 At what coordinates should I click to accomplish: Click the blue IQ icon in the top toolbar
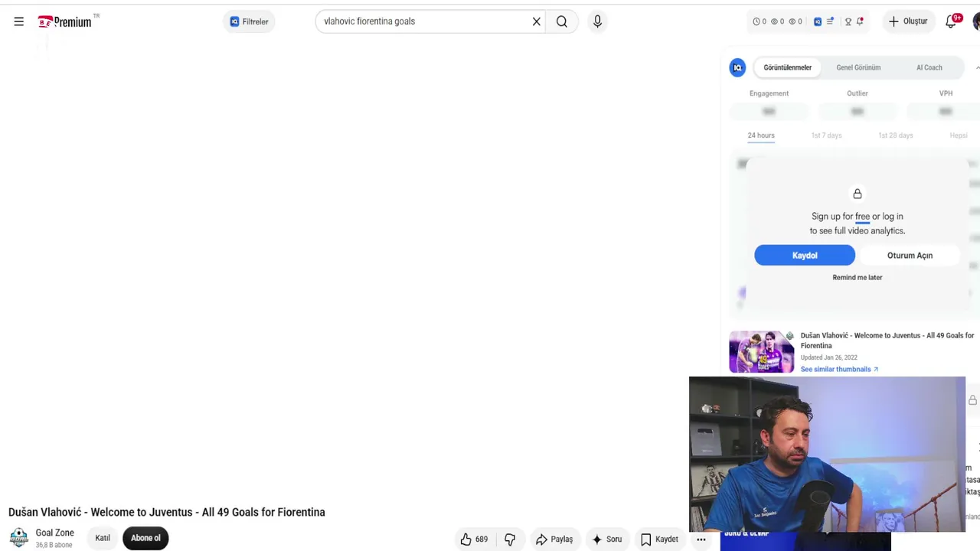coord(818,21)
